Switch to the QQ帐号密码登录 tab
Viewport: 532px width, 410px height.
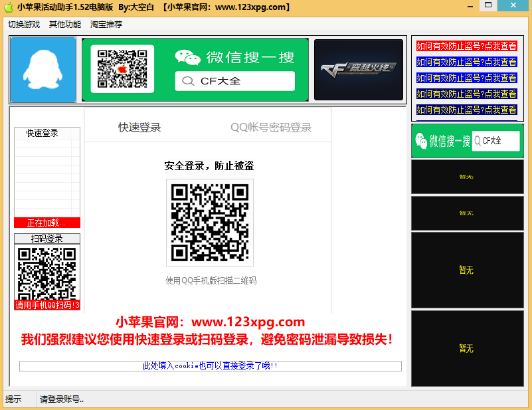click(x=271, y=128)
